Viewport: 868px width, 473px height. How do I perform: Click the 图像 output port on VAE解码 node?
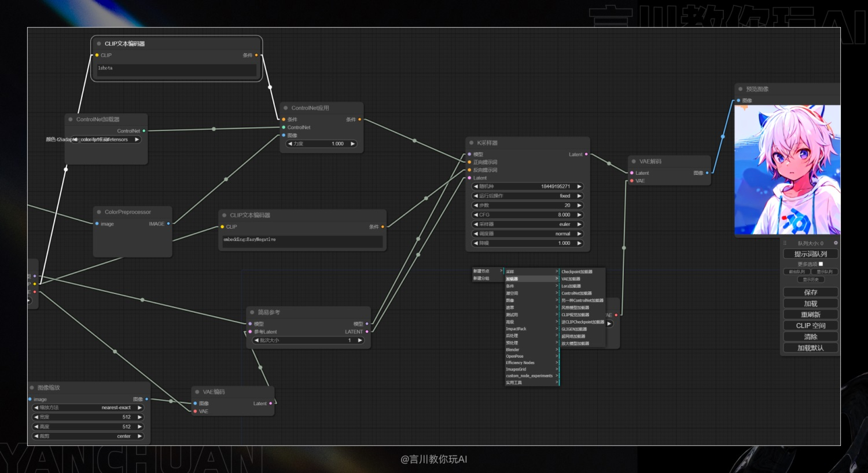707,173
